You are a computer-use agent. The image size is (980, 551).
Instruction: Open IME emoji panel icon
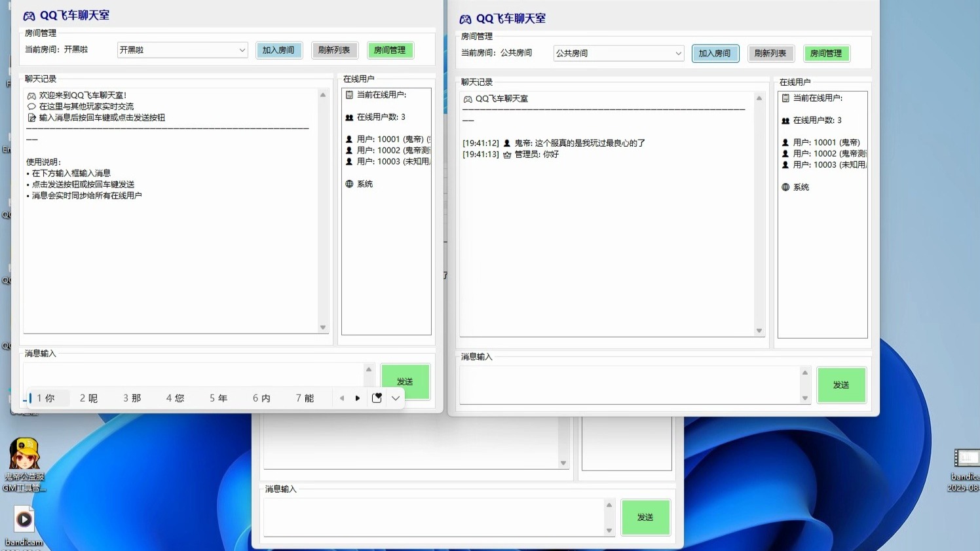377,398
